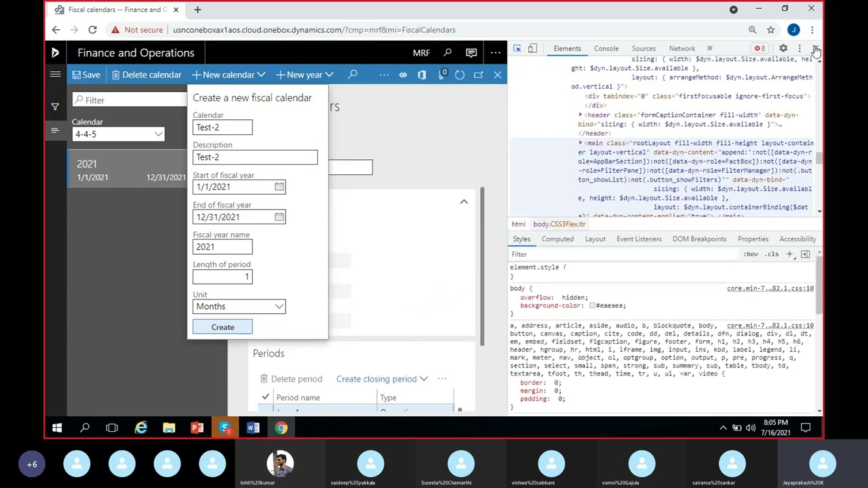Image resolution: width=868 pixels, height=488 pixels.
Task: Select the 2021 fiscal year list item
Action: [x=127, y=169]
